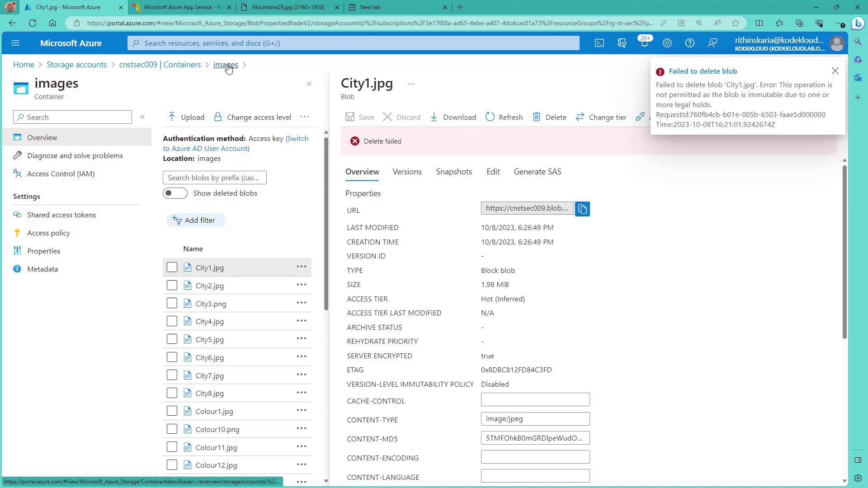The image size is (868, 488).
Task: Click the Search blobs by prefix field
Action: 214,178
